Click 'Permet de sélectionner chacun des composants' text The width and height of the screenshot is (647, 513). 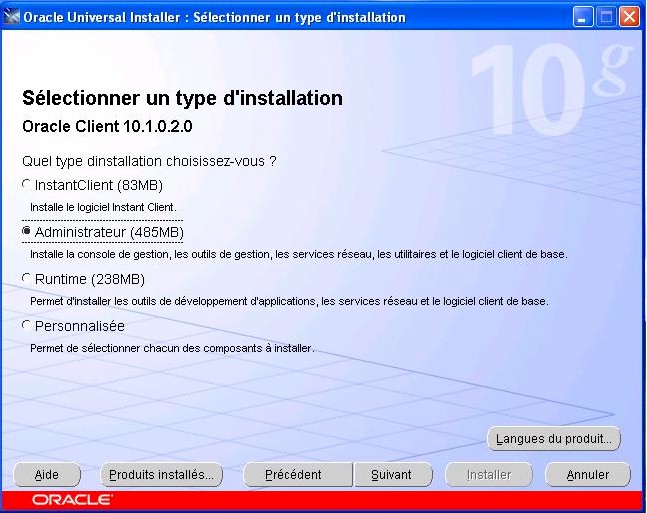click(x=172, y=348)
